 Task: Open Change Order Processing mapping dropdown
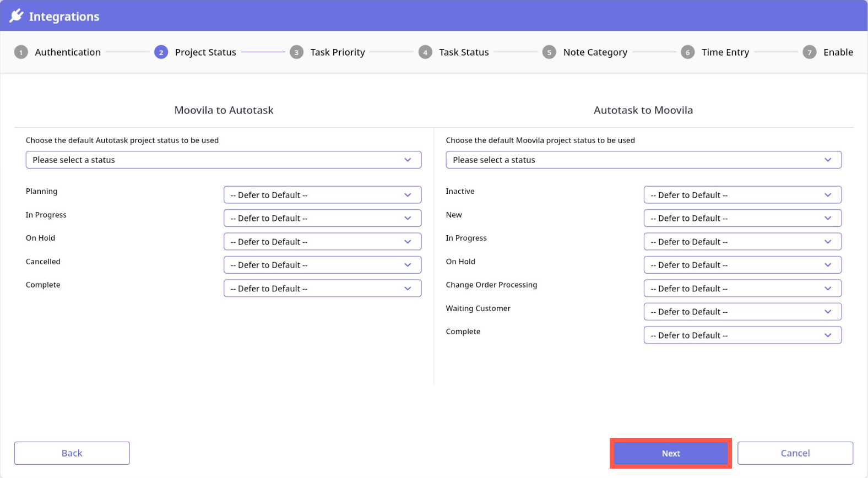click(x=742, y=289)
